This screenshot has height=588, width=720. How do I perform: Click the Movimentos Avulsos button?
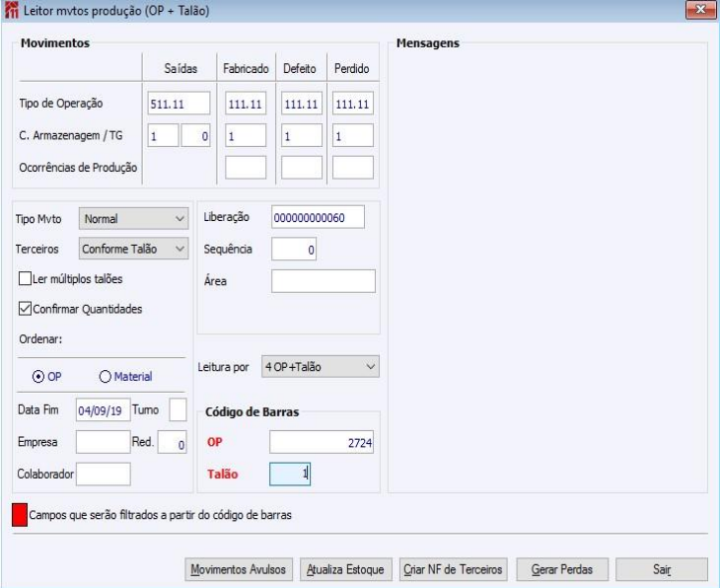tap(239, 569)
